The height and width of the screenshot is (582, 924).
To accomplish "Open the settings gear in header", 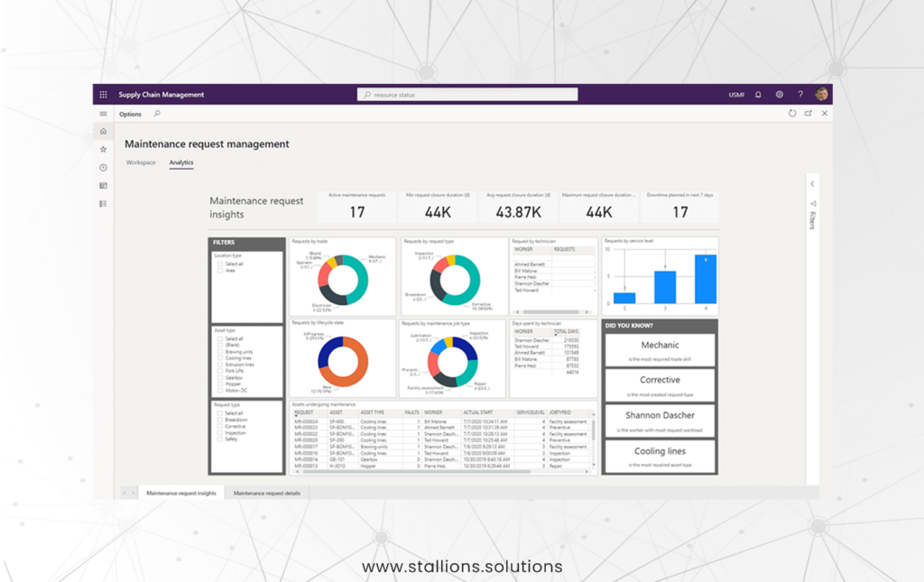I will point(779,94).
